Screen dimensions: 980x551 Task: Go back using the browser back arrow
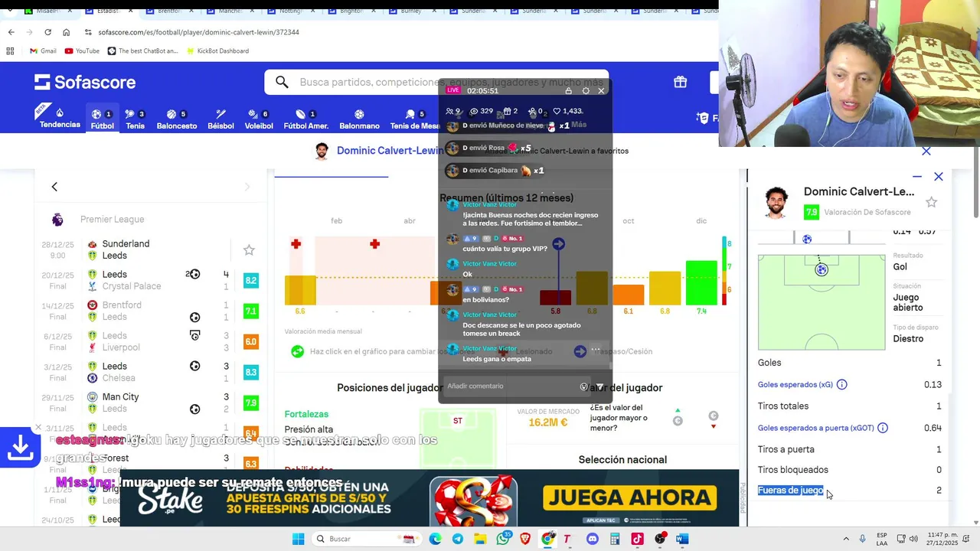(11, 32)
